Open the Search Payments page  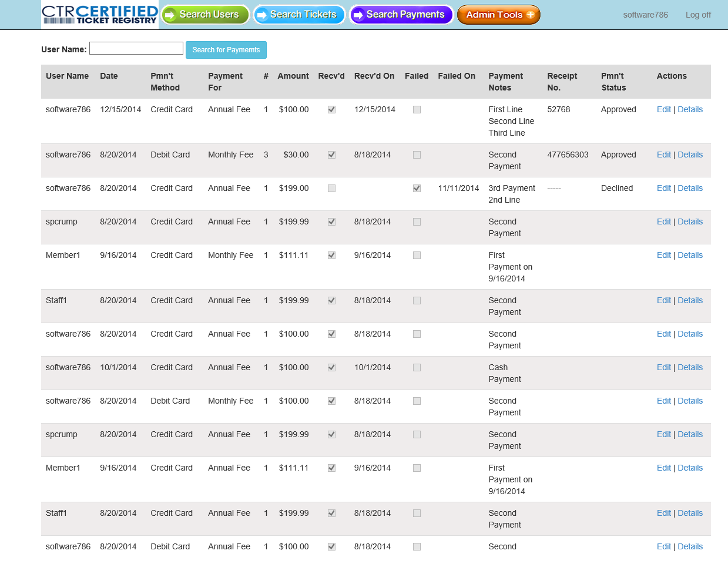click(401, 15)
